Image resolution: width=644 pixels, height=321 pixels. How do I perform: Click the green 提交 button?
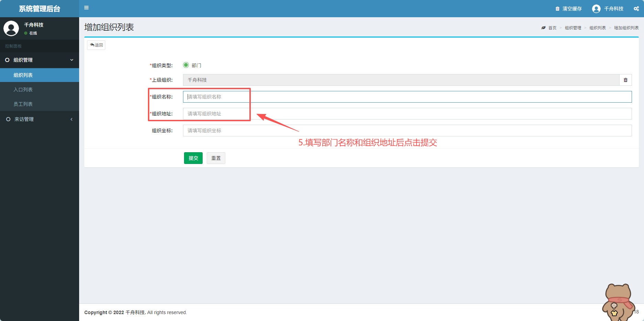193,158
